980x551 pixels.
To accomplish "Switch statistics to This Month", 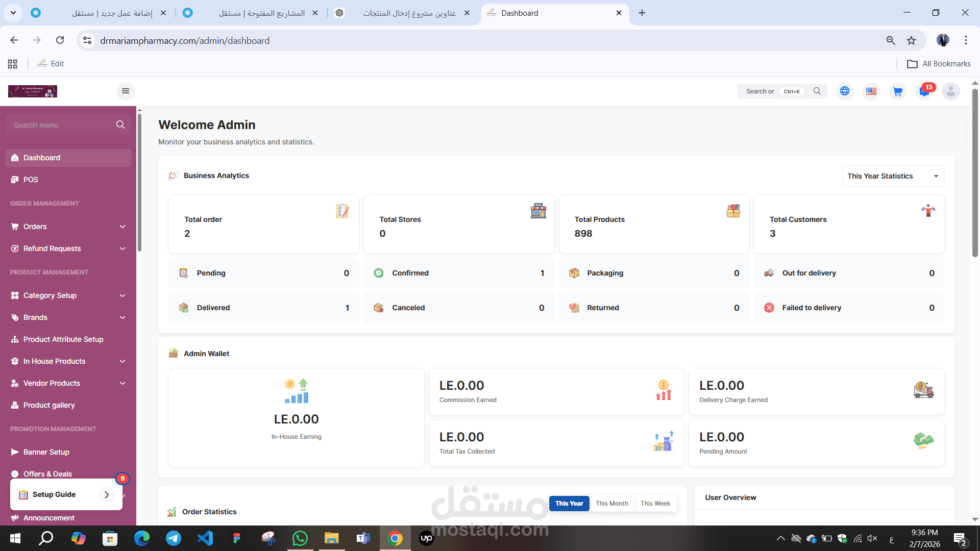I will click(x=611, y=503).
